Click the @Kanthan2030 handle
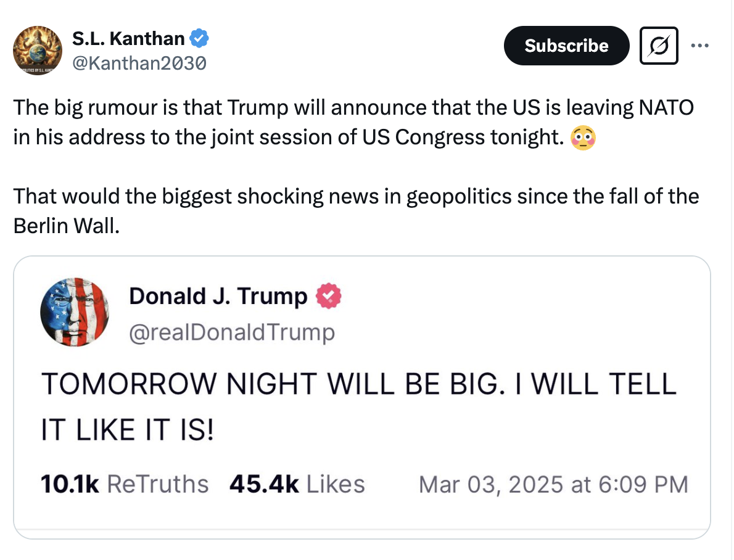The height and width of the screenshot is (560, 734). coord(139,62)
